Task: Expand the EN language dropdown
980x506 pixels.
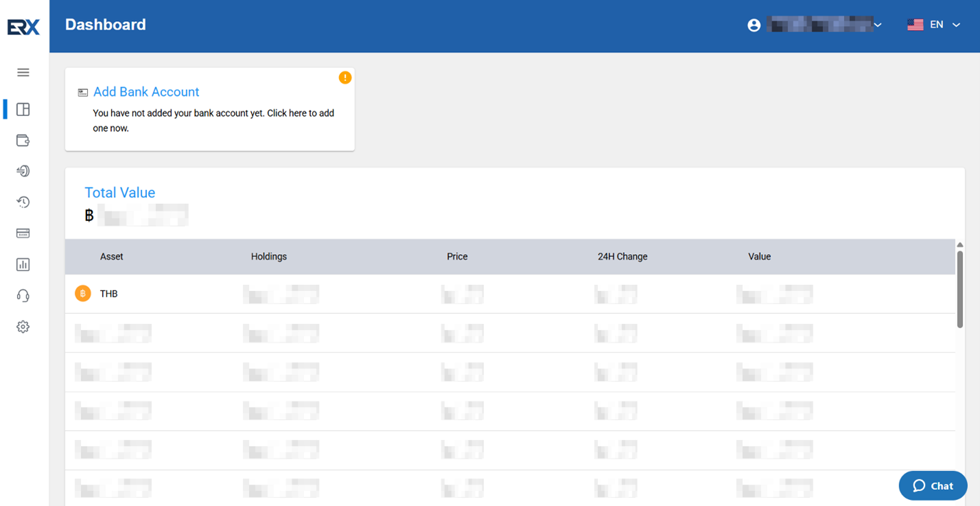Action: tap(946, 25)
